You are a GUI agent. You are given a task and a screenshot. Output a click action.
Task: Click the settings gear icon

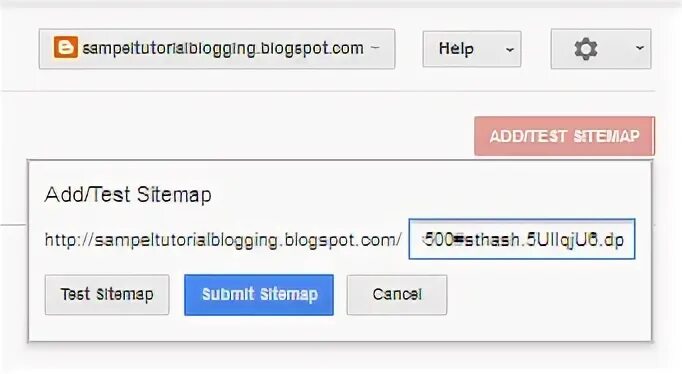point(585,49)
